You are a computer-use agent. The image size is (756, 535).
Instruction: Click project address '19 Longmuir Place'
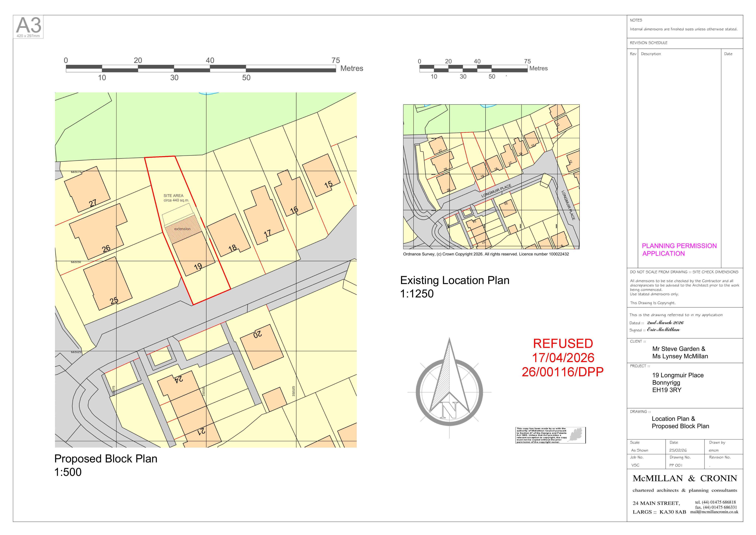[x=678, y=375]
